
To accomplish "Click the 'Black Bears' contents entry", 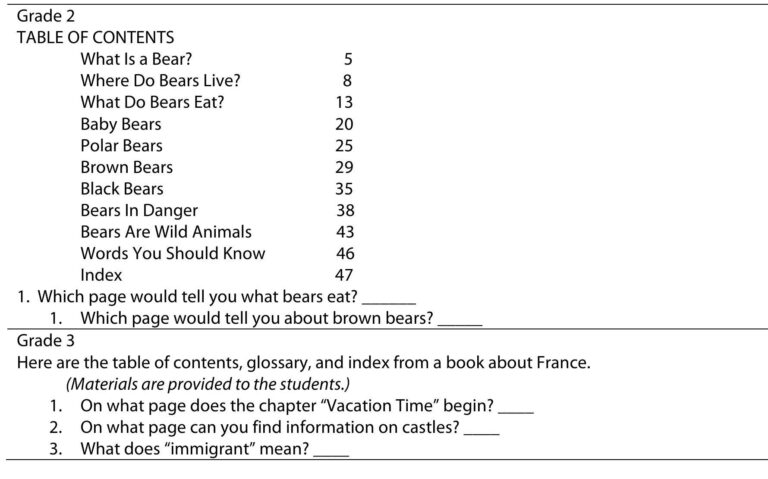I will (x=122, y=189).
